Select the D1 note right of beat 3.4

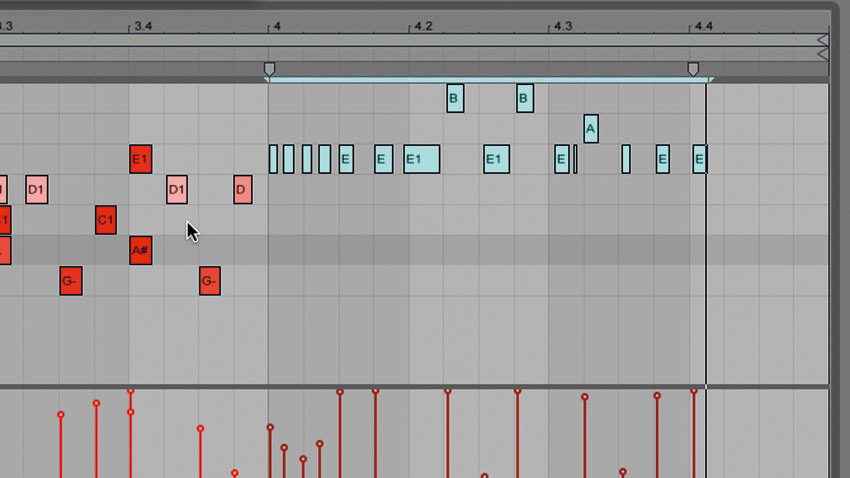[177, 190]
